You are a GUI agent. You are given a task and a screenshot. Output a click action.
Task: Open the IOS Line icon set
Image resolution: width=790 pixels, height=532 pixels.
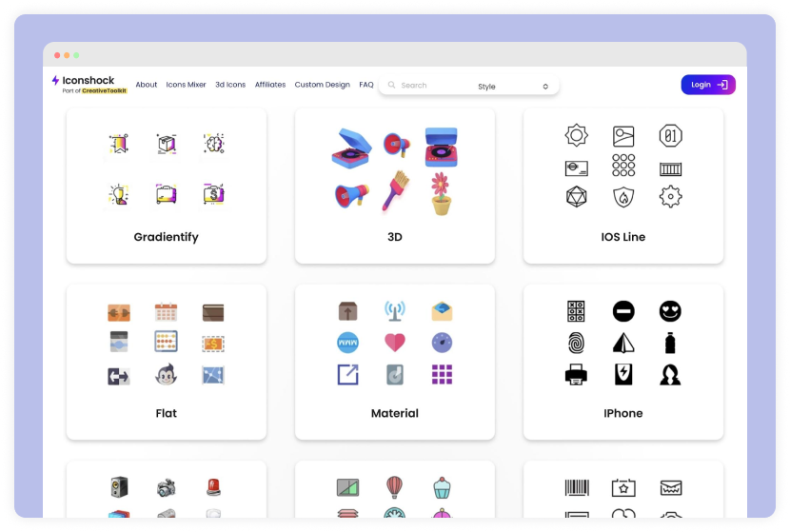point(623,186)
